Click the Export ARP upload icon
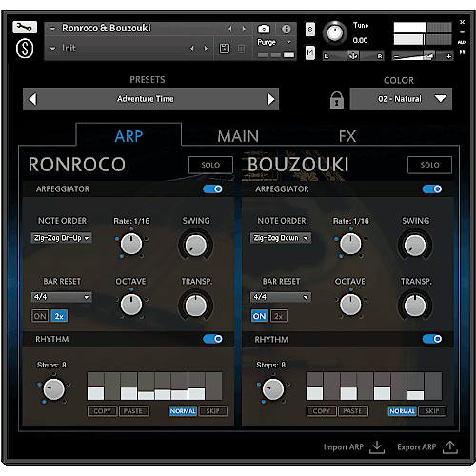 coord(450,447)
